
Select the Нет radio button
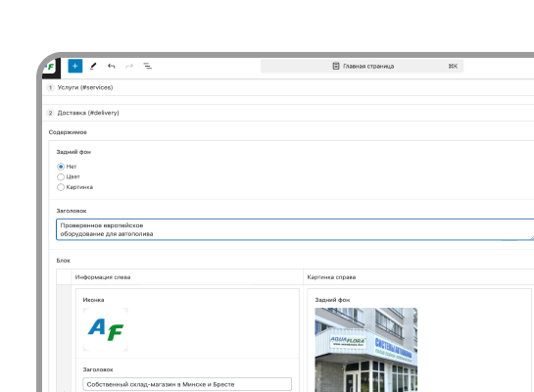tap(61, 167)
